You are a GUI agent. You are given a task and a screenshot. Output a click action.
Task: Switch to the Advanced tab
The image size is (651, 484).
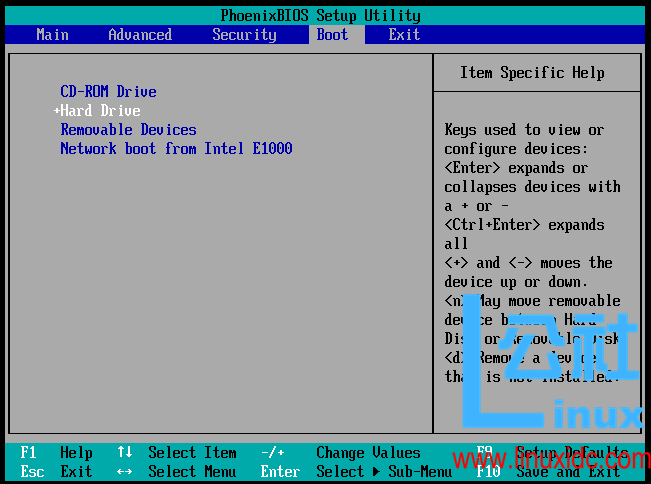(x=140, y=34)
